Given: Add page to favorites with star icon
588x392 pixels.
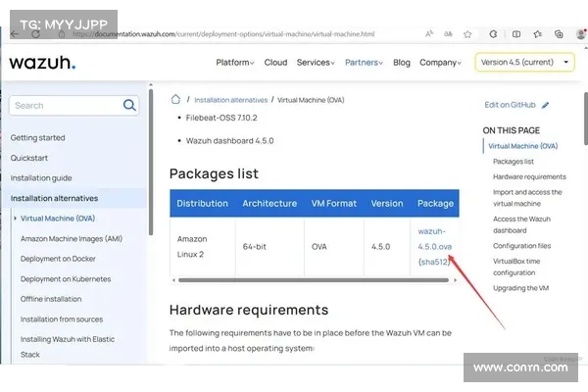Looking at the screenshot, I should (x=467, y=34).
